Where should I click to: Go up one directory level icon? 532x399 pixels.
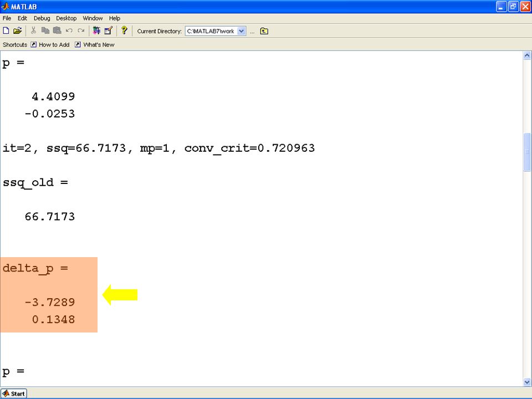(x=264, y=31)
